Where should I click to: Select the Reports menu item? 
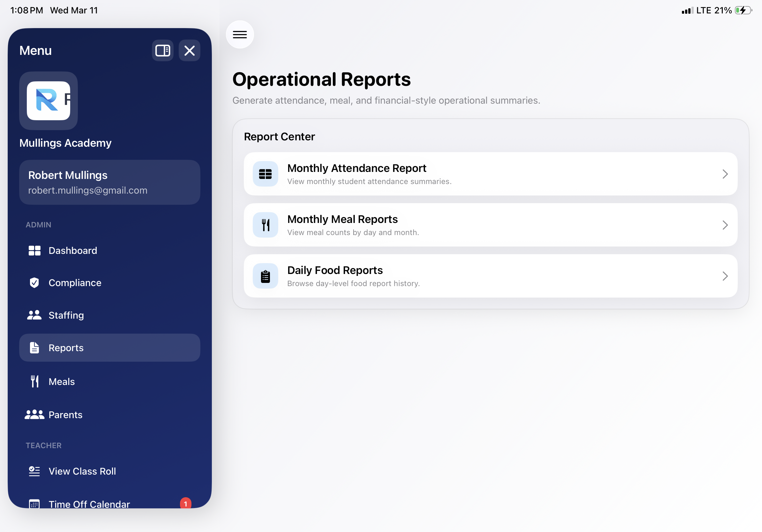pyautogui.click(x=109, y=348)
